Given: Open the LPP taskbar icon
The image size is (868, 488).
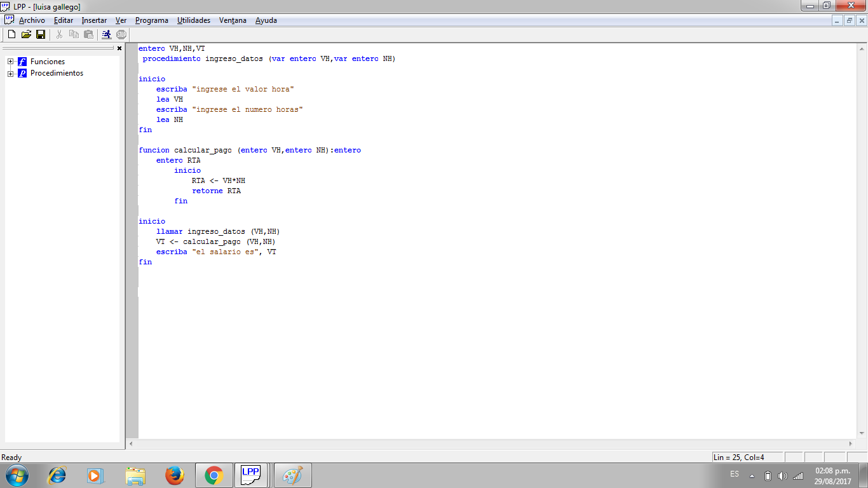Looking at the screenshot, I should (x=252, y=475).
